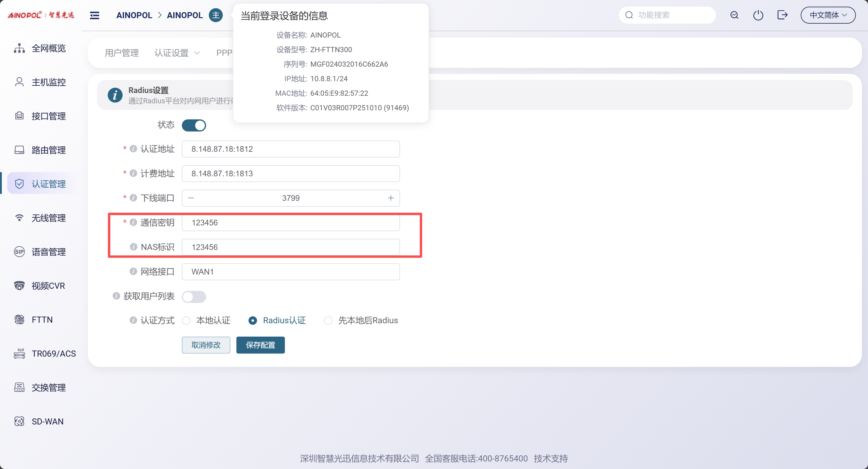Click the info icon beside NAS标识
Image resolution: width=868 pixels, height=469 pixels.
(x=133, y=247)
